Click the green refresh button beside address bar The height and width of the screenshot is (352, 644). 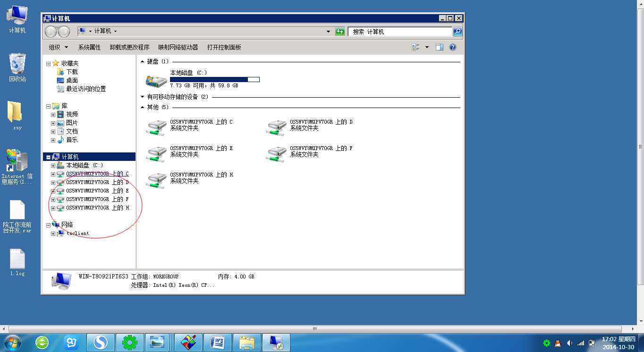pos(340,32)
